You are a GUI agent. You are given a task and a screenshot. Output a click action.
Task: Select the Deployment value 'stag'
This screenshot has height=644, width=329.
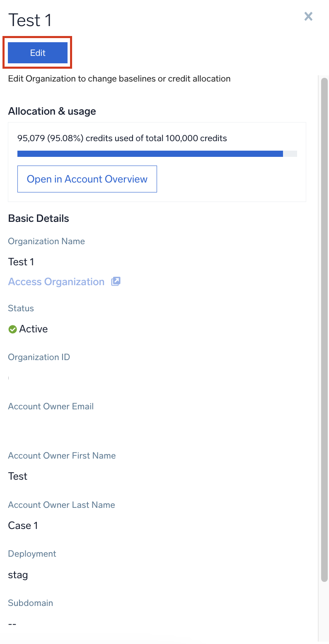[18, 575]
